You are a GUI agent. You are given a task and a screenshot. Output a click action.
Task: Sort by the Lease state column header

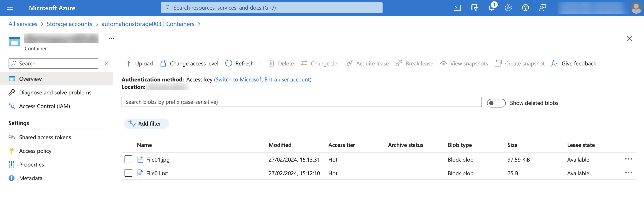point(581,145)
